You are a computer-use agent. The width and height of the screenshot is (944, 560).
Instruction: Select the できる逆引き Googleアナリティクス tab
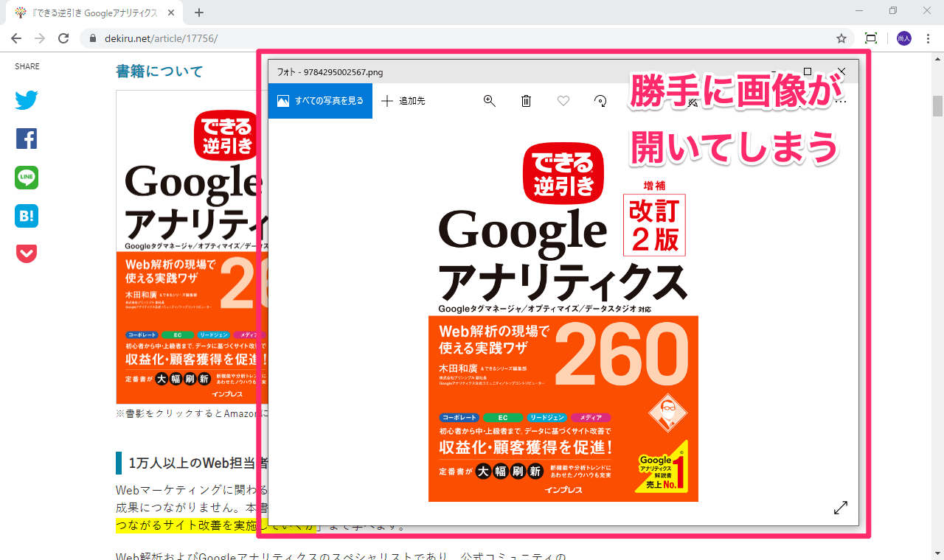[95, 13]
